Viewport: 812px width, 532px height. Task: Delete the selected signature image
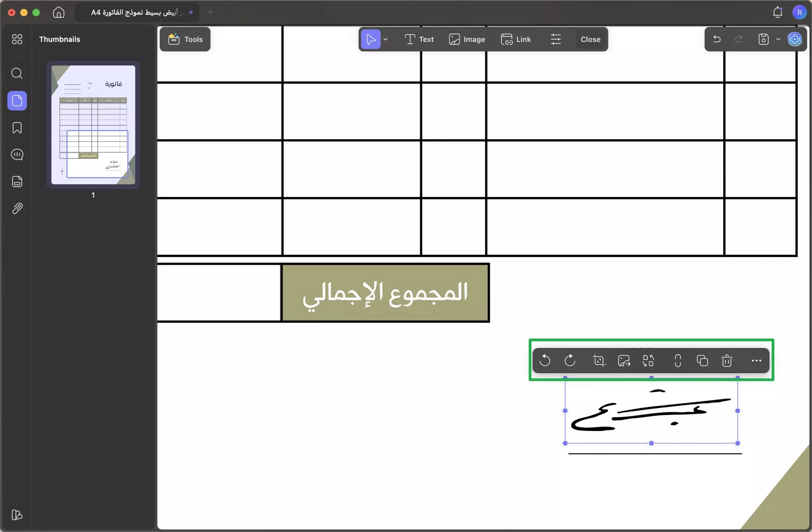click(x=727, y=361)
